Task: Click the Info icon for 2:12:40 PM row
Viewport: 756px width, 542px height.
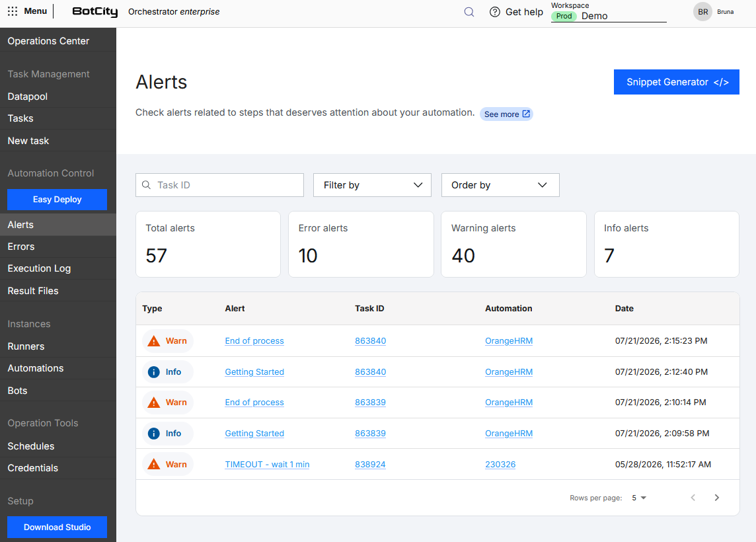Action: 154,372
